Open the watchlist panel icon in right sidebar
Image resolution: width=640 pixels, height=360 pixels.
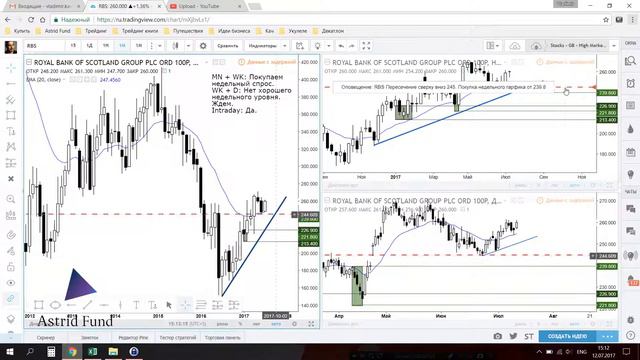click(631, 61)
